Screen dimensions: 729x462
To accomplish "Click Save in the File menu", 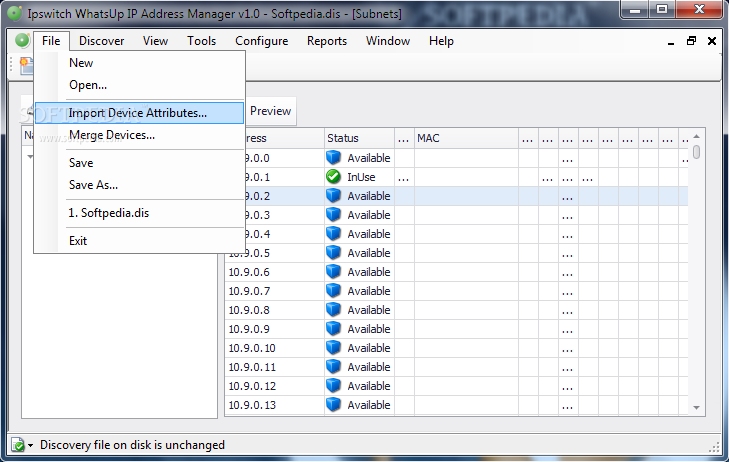I will [139, 163].
